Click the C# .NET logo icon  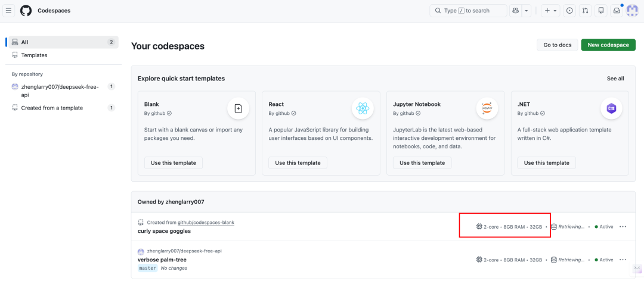612,109
